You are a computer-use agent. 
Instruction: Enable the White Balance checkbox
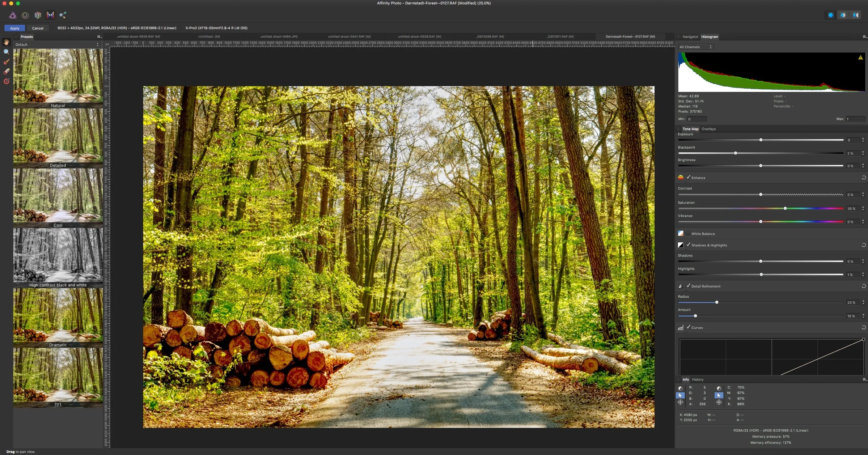[688, 234]
